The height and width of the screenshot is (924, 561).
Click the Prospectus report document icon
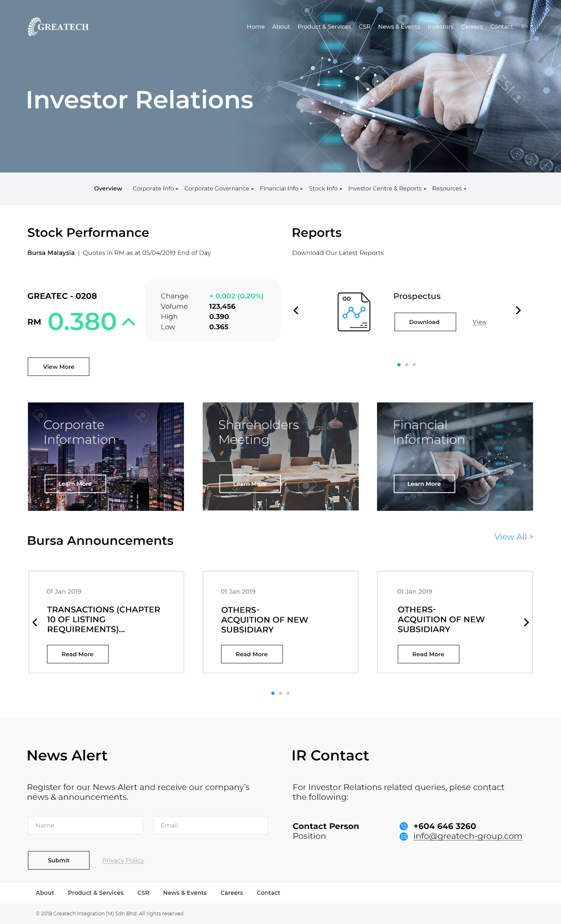click(354, 312)
